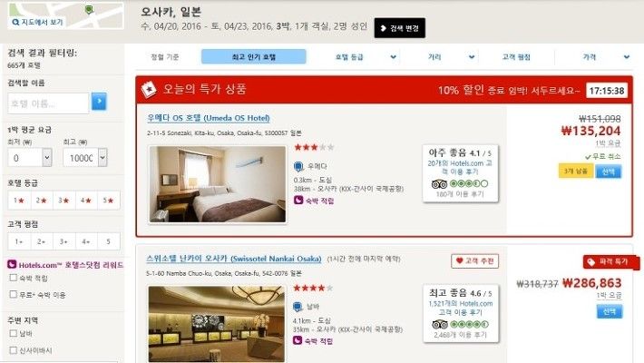644x363 pixels.
Task: Tick the 난바 area checkbox
Action: 13,333
